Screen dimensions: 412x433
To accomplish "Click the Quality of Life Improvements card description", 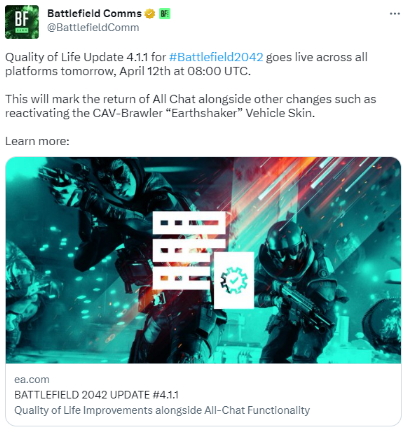I will (162, 410).
